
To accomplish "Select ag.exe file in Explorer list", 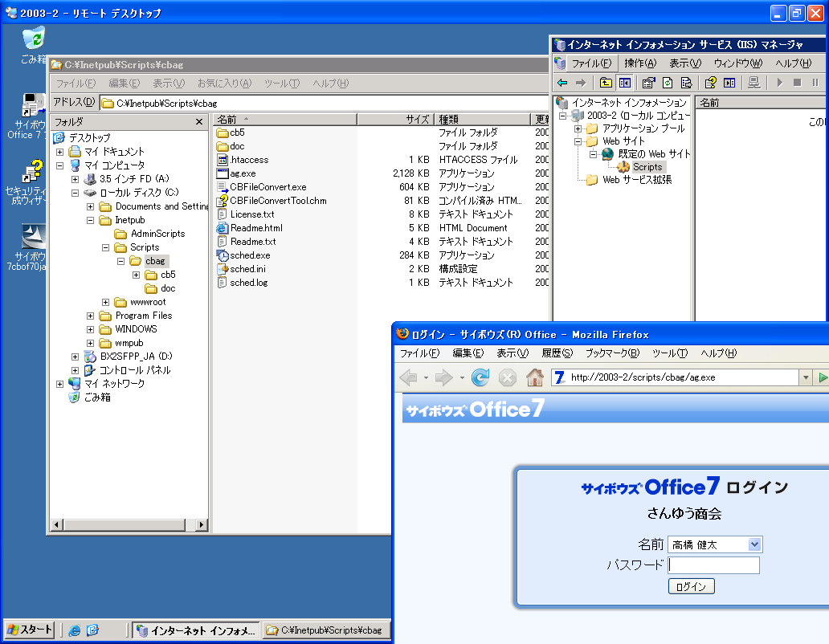I will 243,173.
